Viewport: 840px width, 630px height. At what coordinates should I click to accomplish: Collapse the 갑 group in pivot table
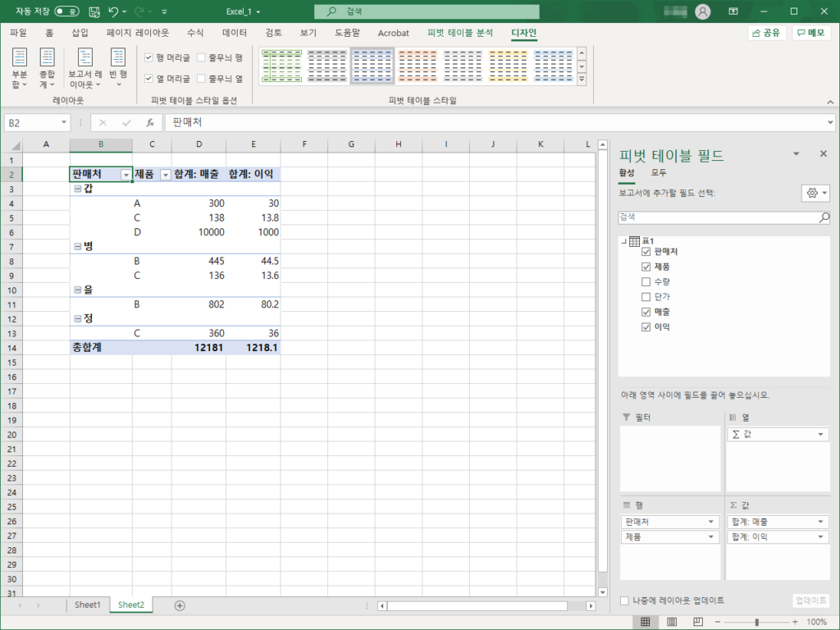click(x=78, y=189)
